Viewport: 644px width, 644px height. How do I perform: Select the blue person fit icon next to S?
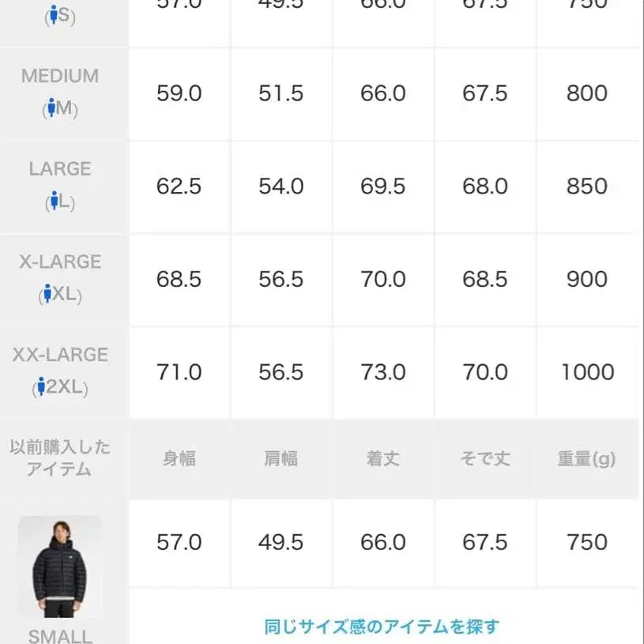pyautogui.click(x=52, y=15)
